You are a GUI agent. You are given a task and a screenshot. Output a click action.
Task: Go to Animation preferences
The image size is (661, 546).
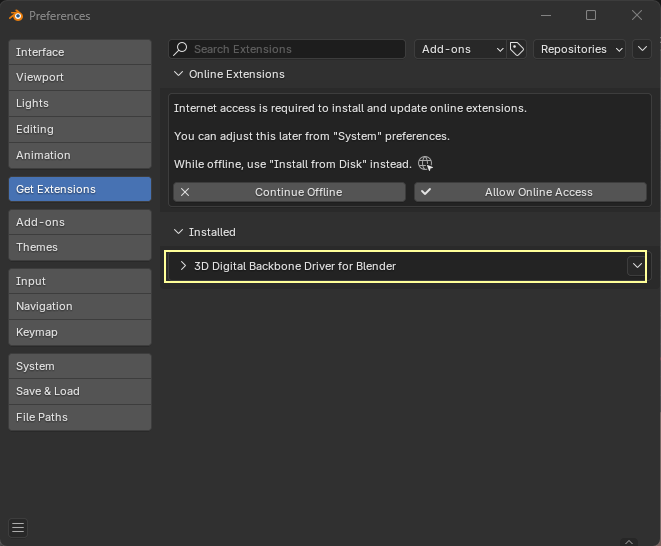point(80,156)
